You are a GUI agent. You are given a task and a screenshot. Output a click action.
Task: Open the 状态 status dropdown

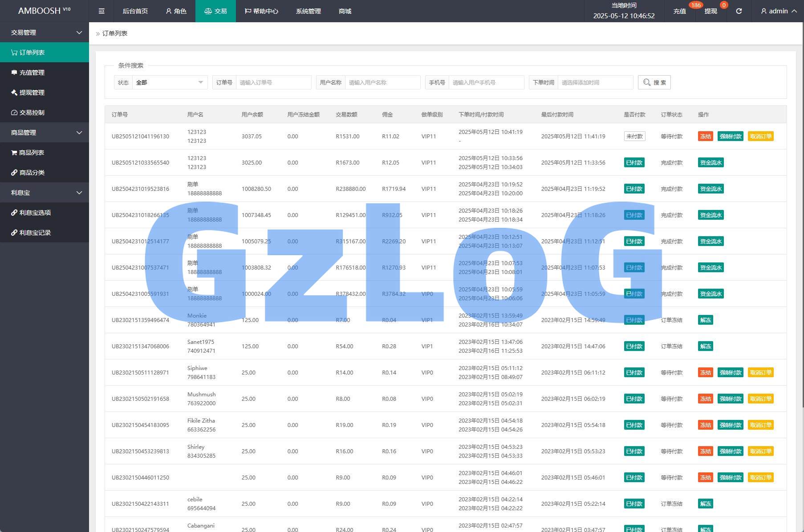coord(169,82)
